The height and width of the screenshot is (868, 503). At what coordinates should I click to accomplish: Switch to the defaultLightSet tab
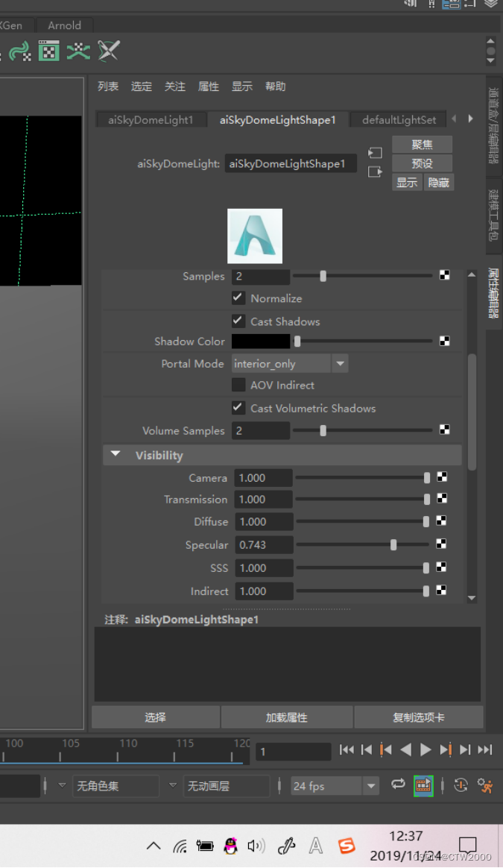tap(399, 119)
